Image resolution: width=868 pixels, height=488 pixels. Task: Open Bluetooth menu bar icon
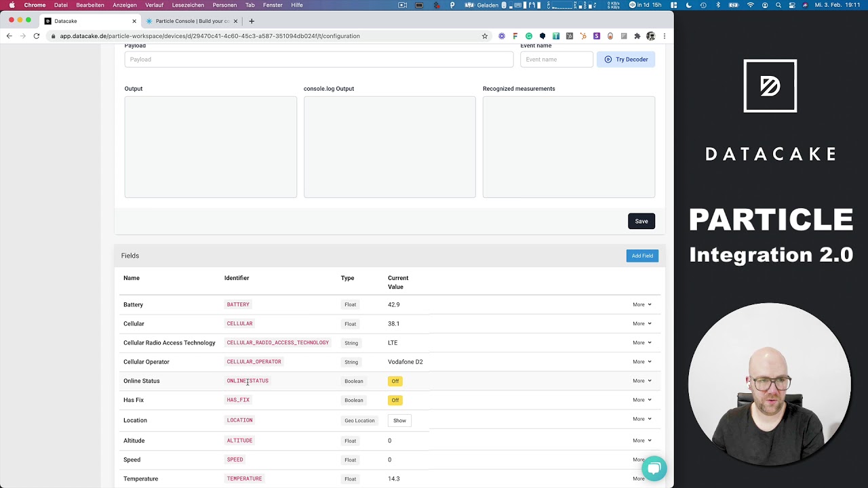(718, 5)
